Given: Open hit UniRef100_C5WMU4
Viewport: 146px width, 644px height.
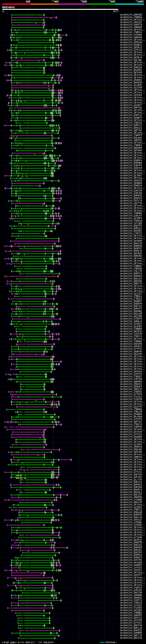Looking at the screenshot, I should click(x=131, y=17).
